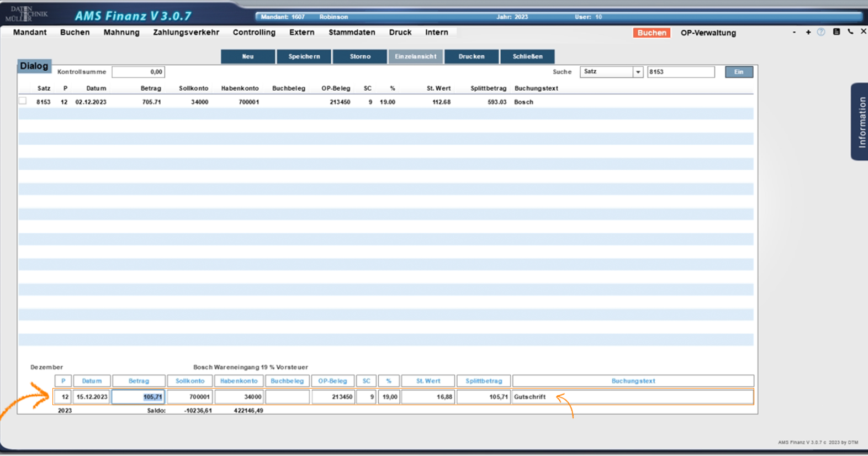Screen dimensions: 868x456
Task: Open the Stammdaten menu
Action: (x=352, y=33)
